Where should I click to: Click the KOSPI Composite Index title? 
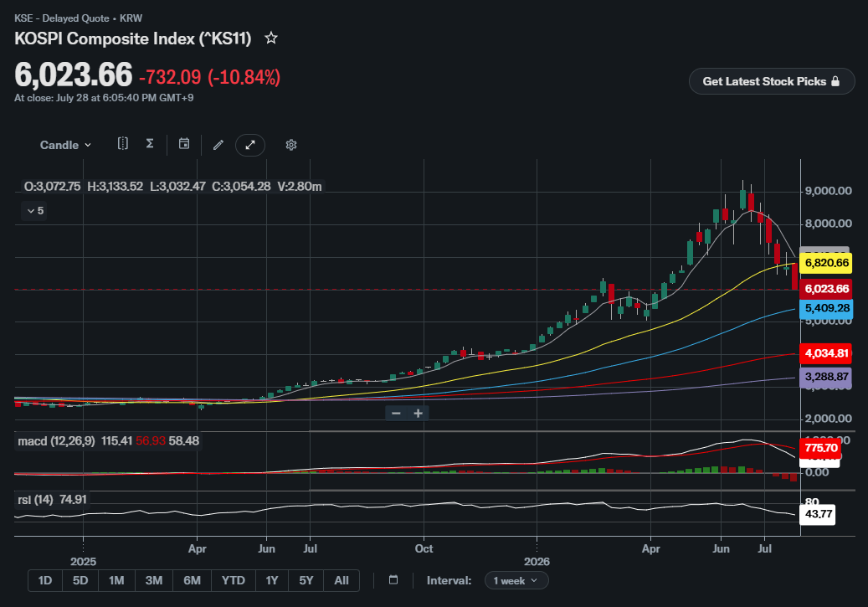pyautogui.click(x=133, y=39)
